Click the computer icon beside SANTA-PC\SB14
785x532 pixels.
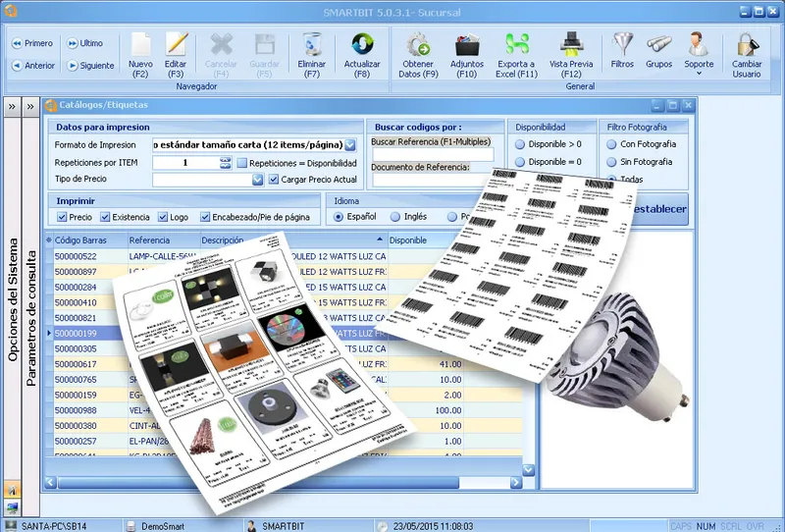click(x=11, y=526)
